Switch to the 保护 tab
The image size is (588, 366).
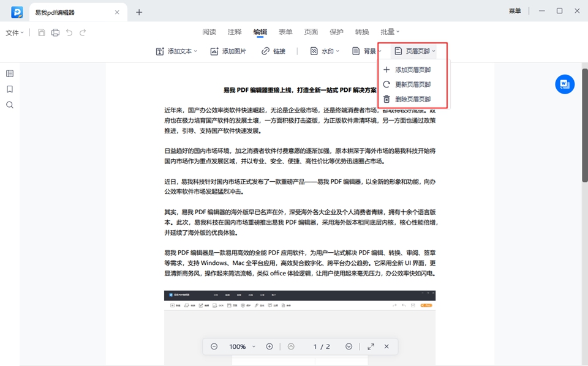[336, 32]
